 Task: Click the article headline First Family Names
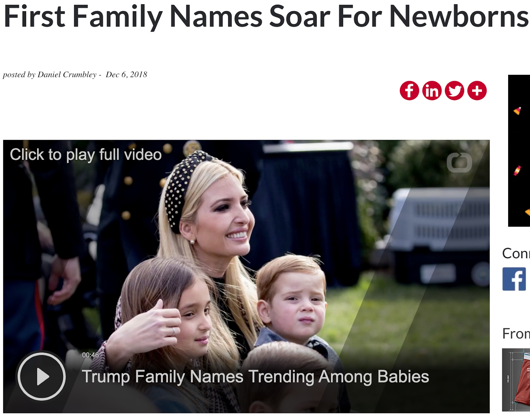coord(266,17)
